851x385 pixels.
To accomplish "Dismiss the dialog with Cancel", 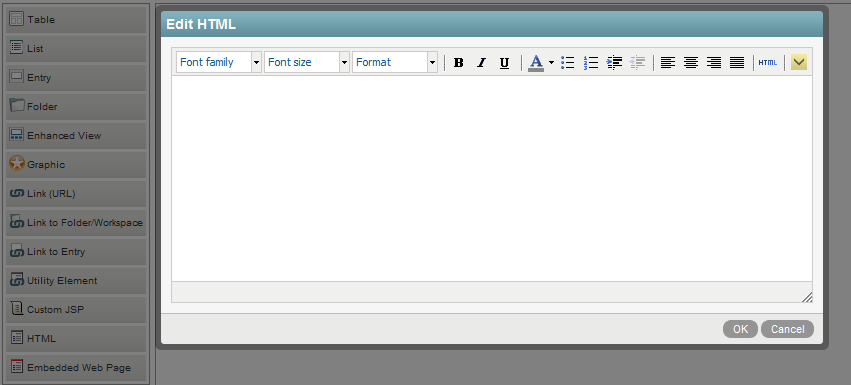I will point(788,329).
